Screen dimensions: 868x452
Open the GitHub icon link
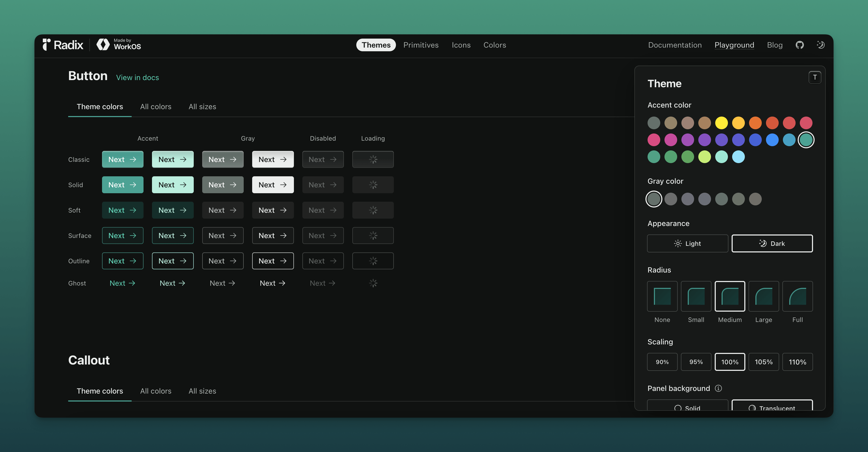point(800,45)
